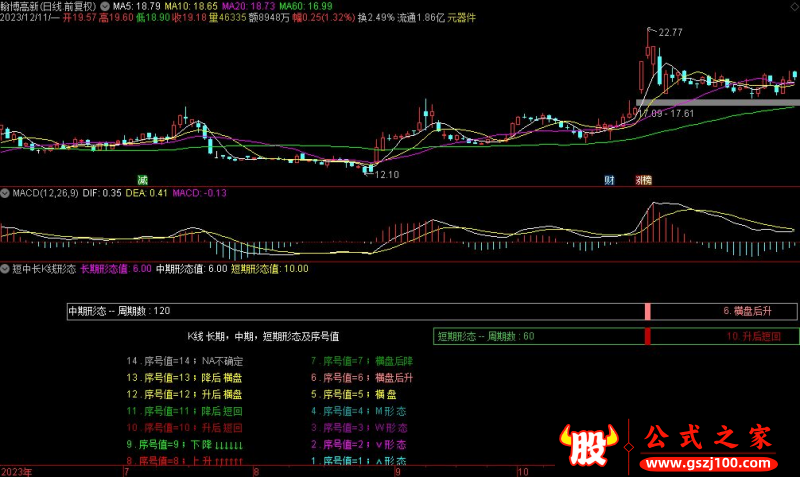This screenshot has height=477, width=800.
Task: Click the blue 财 marker on chart
Action: coord(609,180)
